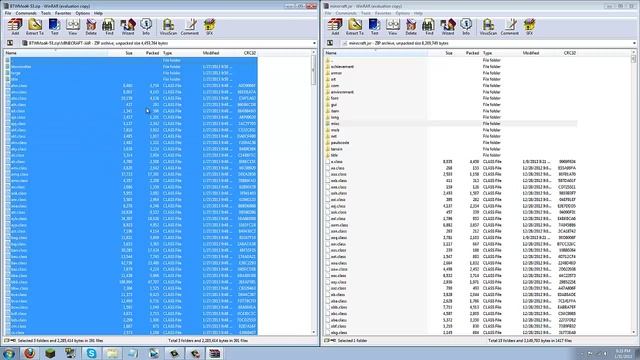Open Windows Start menu
640x360 pixels.
9,353
